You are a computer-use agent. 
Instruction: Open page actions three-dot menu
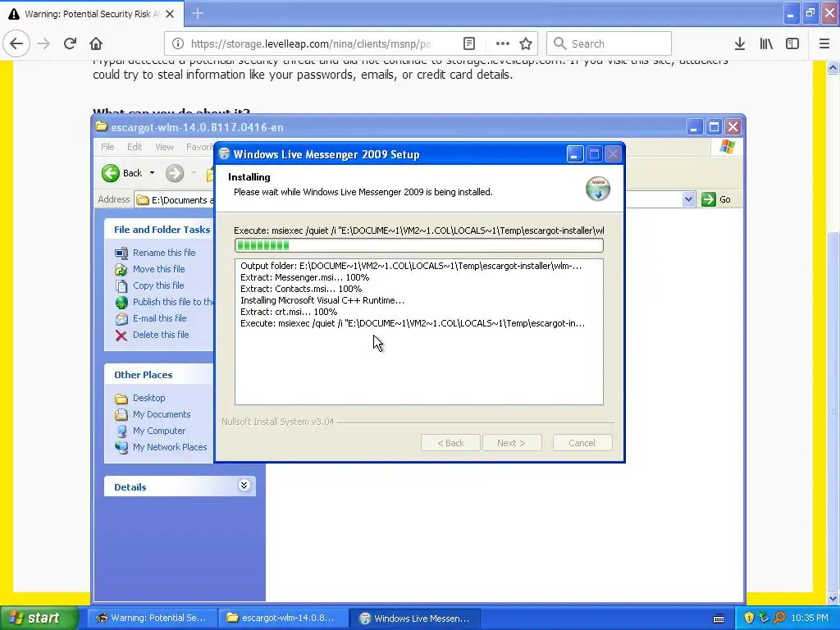503,43
